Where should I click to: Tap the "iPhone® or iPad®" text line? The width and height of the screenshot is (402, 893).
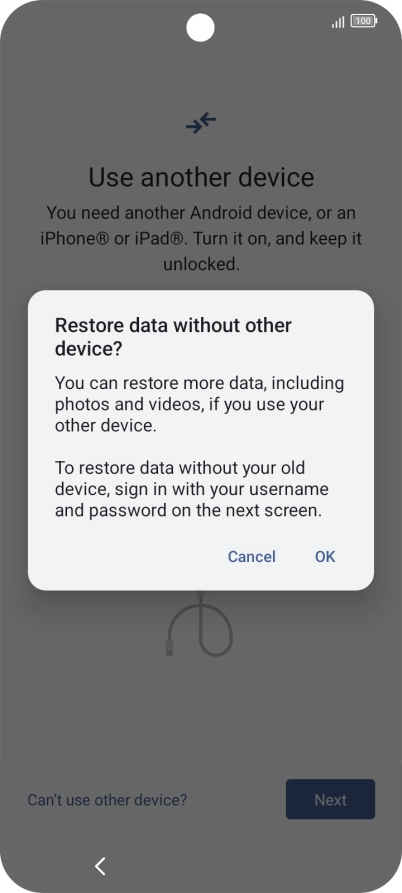pos(113,239)
